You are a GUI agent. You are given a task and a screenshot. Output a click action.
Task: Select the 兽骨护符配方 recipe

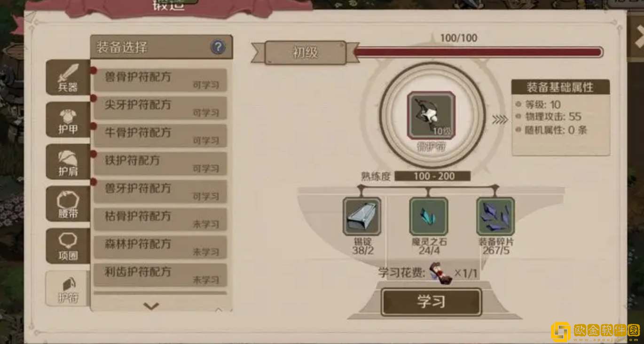coord(160,80)
